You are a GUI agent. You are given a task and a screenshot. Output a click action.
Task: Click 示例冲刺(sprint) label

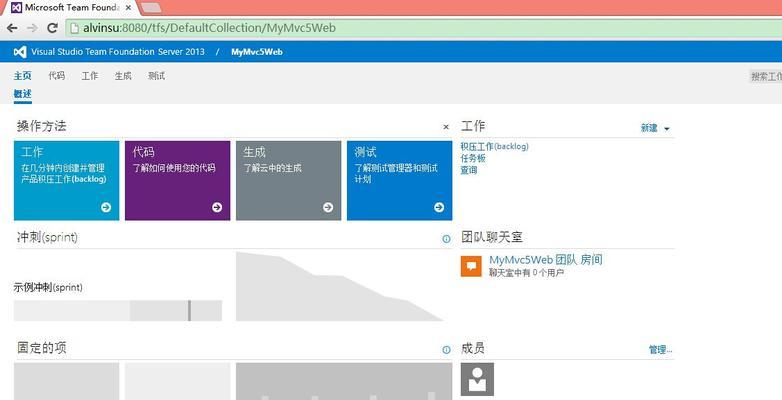(48, 287)
